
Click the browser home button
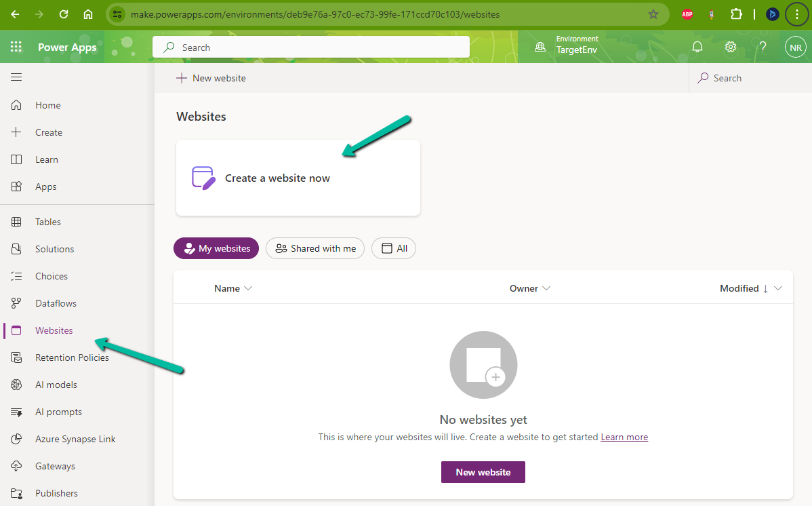pos(88,14)
